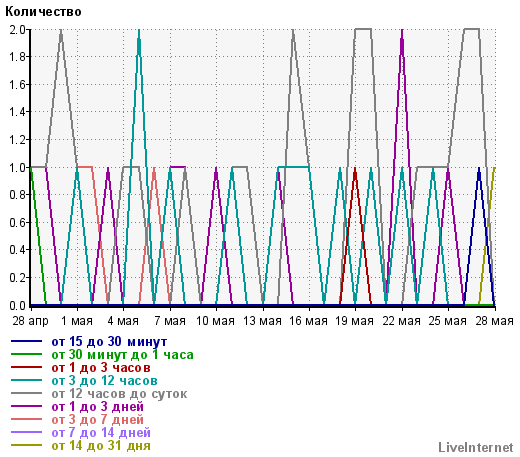Click the olive legend line swatch
This screenshot has height=457, width=520.
pyautogui.click(x=26, y=445)
